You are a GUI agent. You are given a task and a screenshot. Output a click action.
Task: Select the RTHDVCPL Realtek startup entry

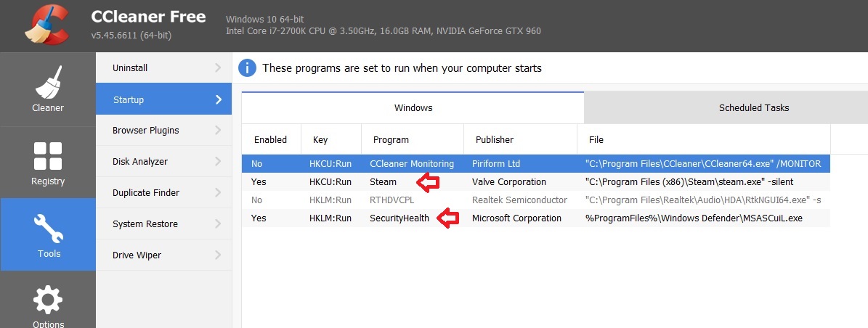pos(392,200)
